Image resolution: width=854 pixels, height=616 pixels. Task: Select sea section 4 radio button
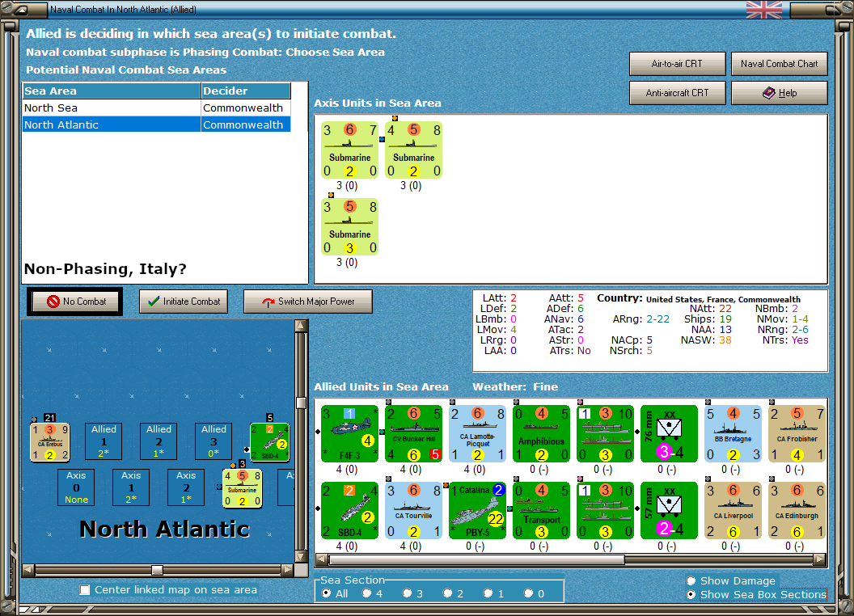[x=366, y=593]
